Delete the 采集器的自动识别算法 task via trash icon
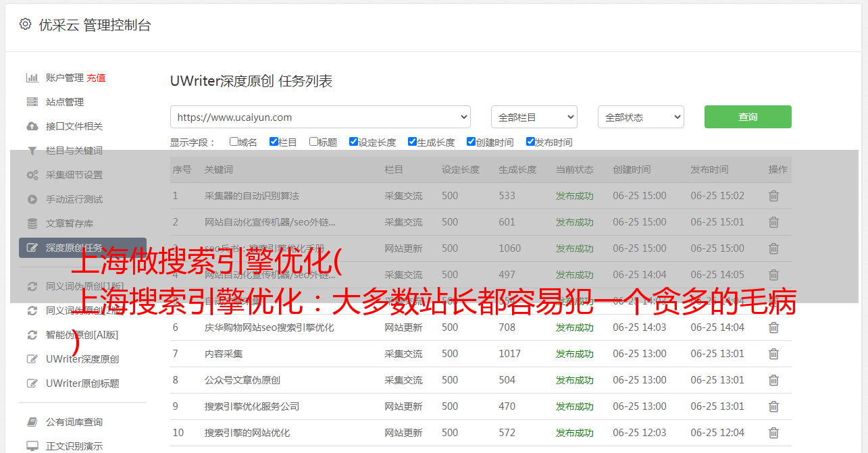The image size is (868, 453). [x=773, y=196]
